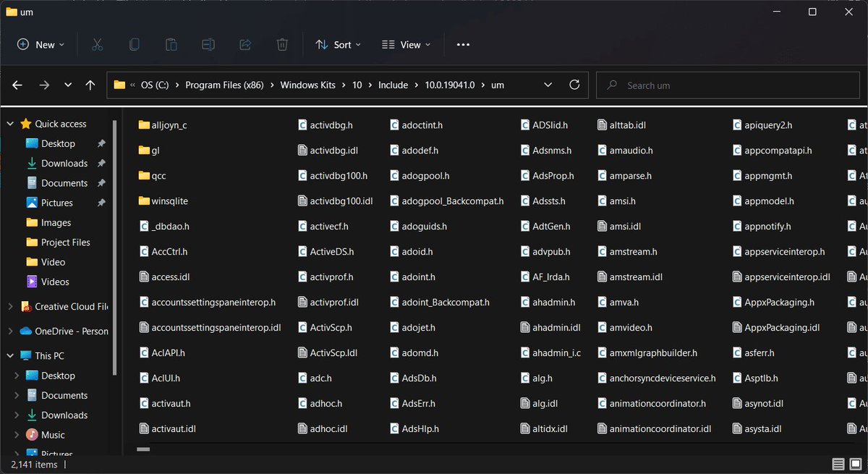868x474 pixels.
Task: Click the Copy icon in the toolbar
Action: click(x=135, y=44)
